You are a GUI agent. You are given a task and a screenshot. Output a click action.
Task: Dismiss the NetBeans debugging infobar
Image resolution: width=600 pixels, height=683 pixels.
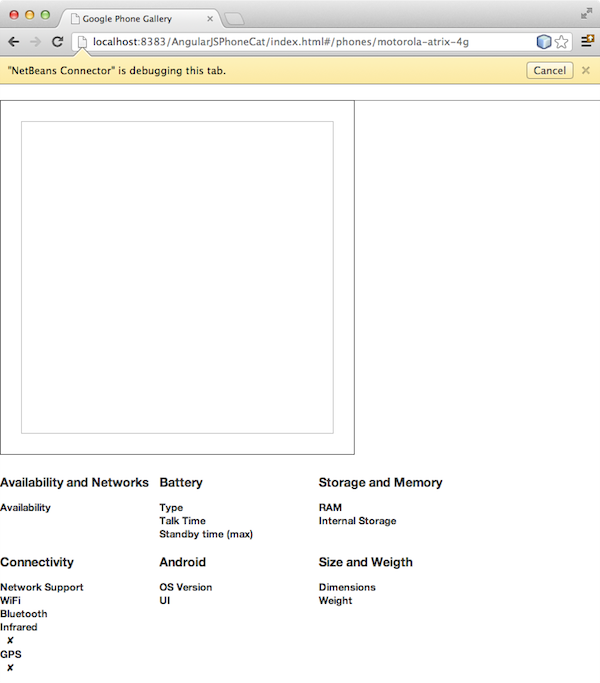coord(586,70)
